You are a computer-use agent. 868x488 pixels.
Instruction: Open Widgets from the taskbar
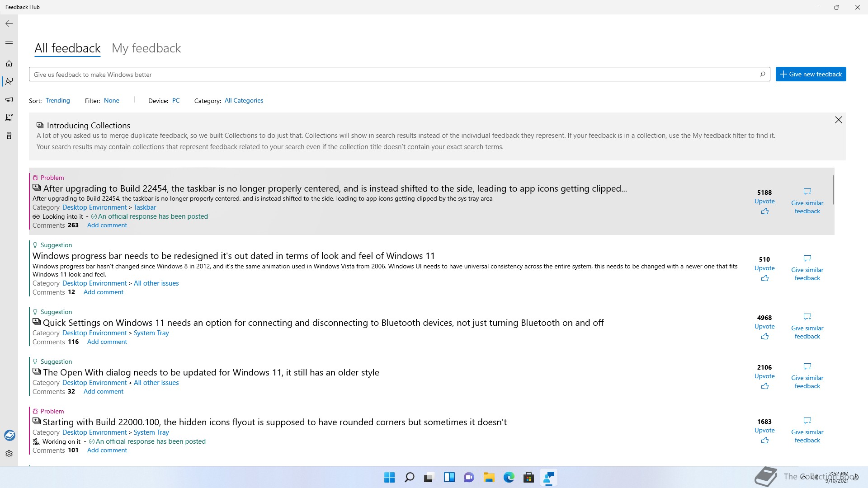449,478
